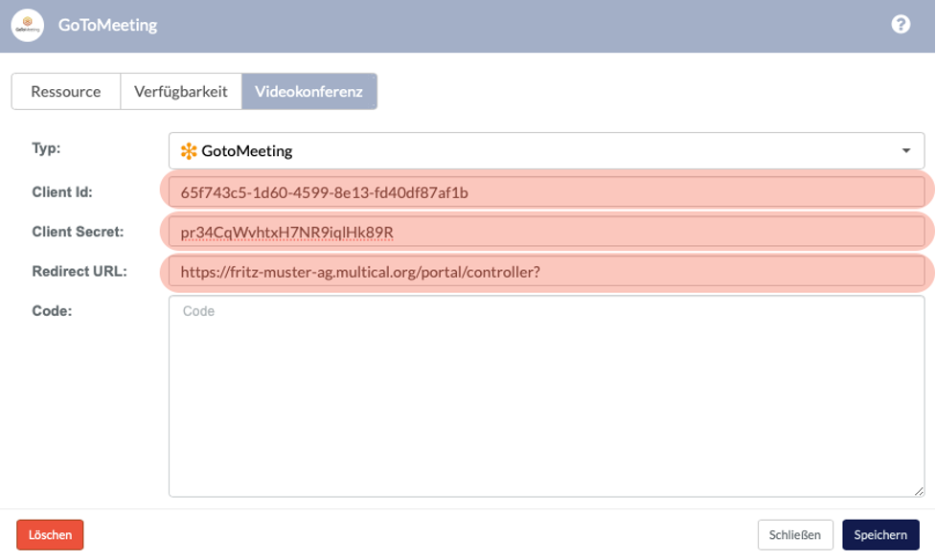Grab the Code textarea resize handle
The height and width of the screenshot is (560, 936).
(x=919, y=491)
